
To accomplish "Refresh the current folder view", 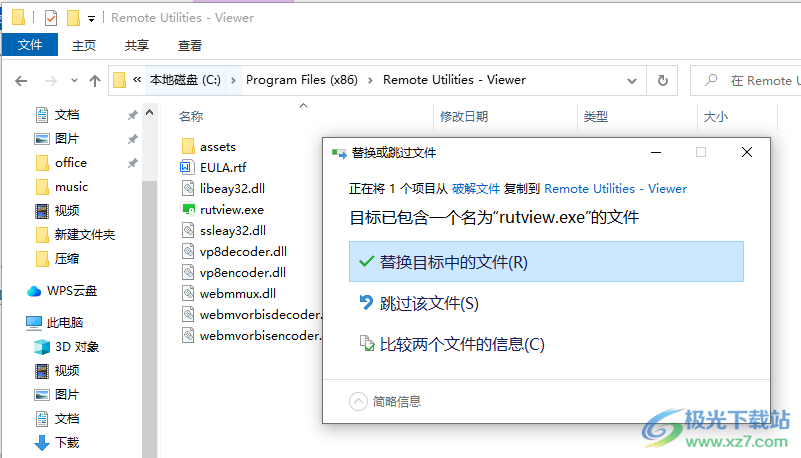I will click(663, 81).
